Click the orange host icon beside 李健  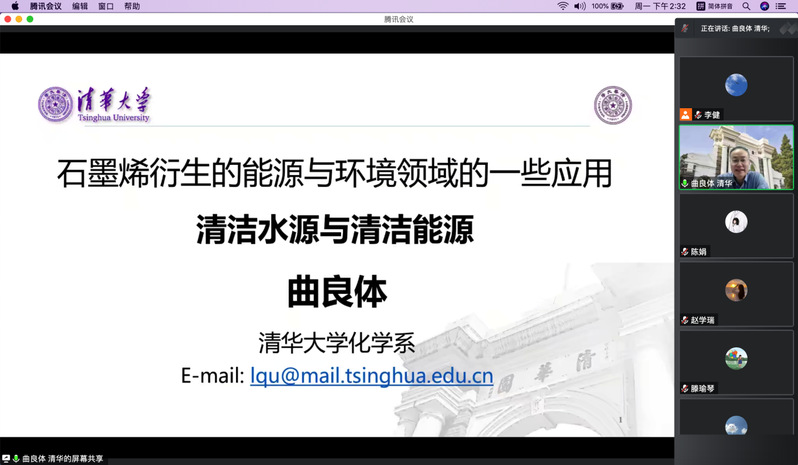point(685,115)
